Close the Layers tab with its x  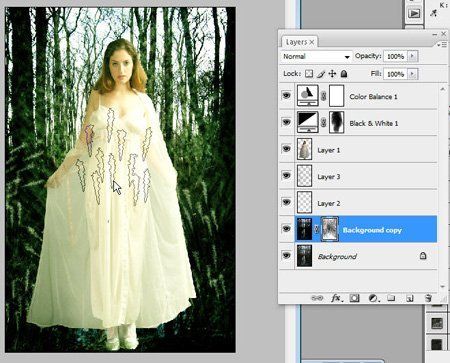pyautogui.click(x=312, y=42)
